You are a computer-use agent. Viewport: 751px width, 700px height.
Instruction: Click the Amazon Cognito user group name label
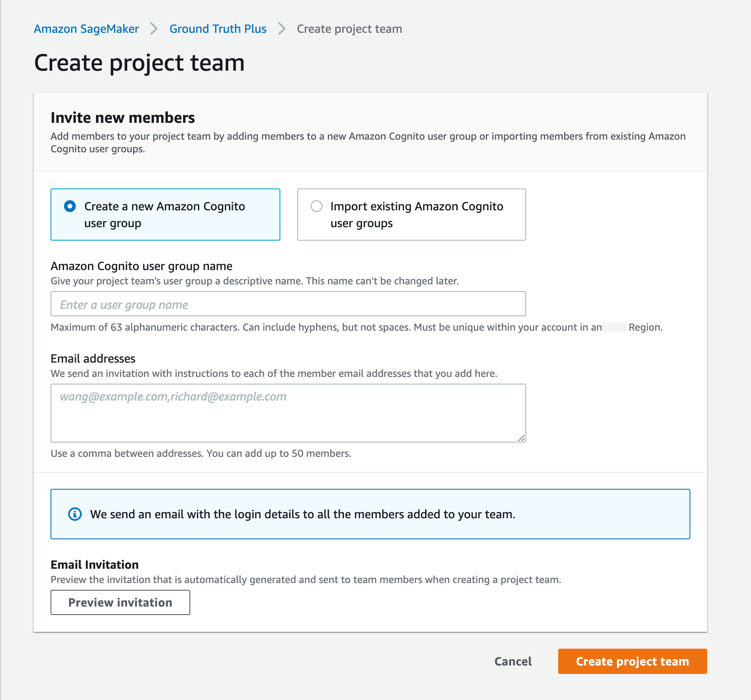(x=141, y=266)
